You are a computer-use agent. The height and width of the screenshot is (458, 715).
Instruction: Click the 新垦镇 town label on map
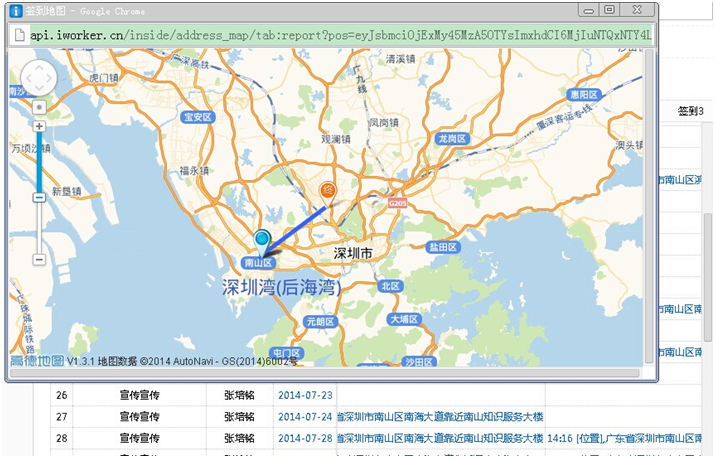(67, 191)
